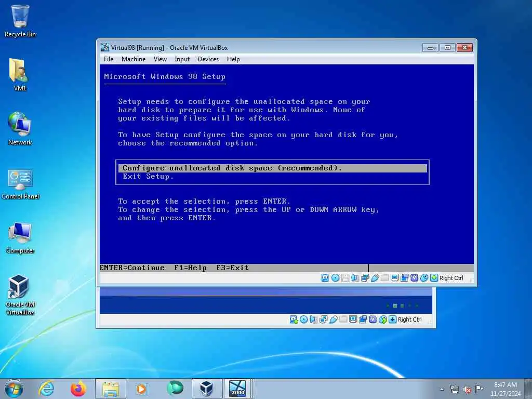Open the Input menu
The image size is (532, 399).
182,59
